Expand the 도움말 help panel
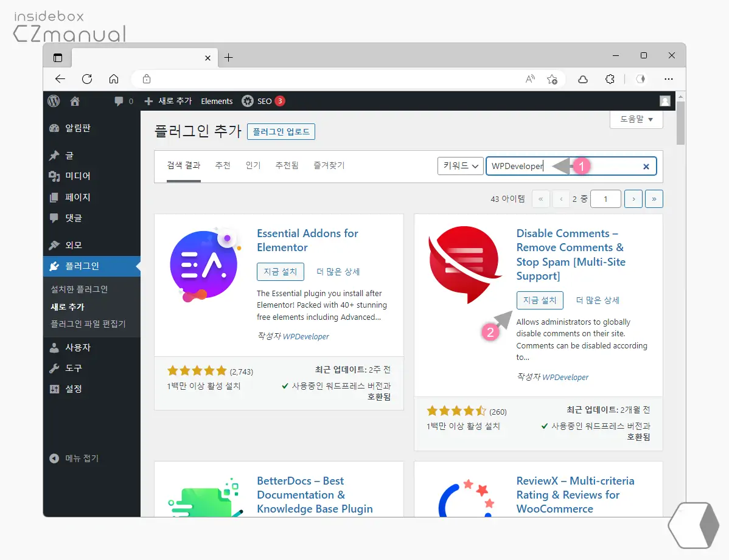 [636, 119]
